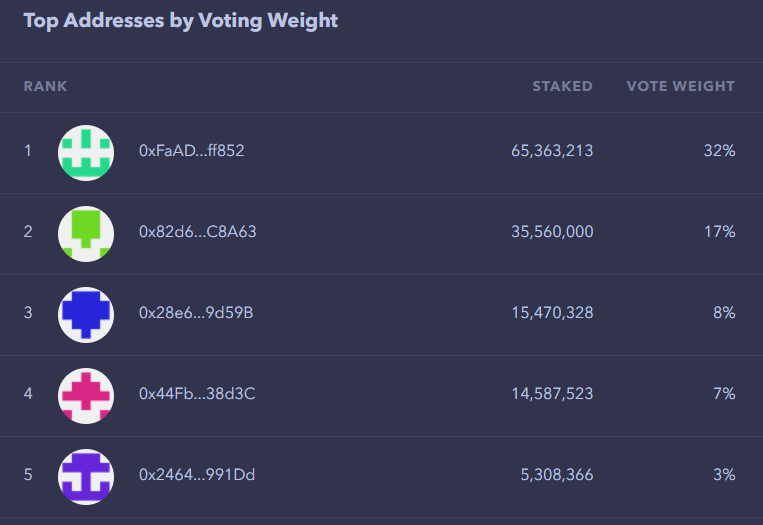763x525 pixels.
Task: Click the pink identicon avatar for rank 4
Action: (86, 396)
